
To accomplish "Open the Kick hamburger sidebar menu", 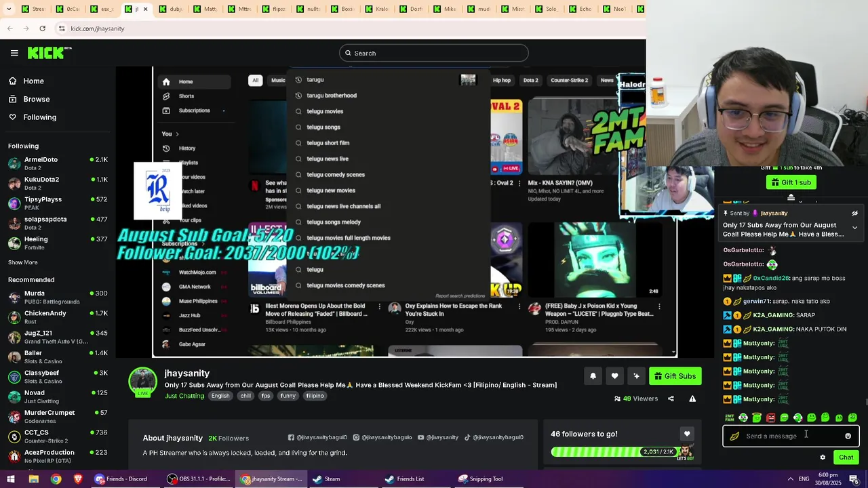I will (14, 53).
